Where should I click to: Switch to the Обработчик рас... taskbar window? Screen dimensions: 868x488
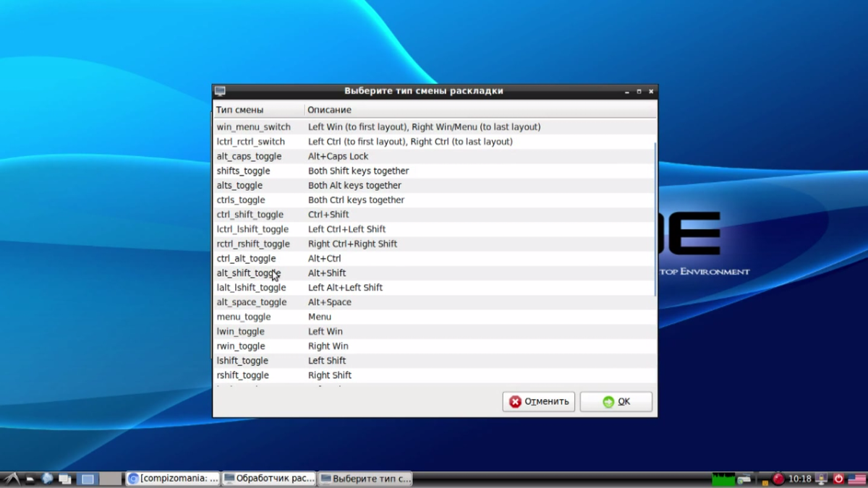click(269, 479)
